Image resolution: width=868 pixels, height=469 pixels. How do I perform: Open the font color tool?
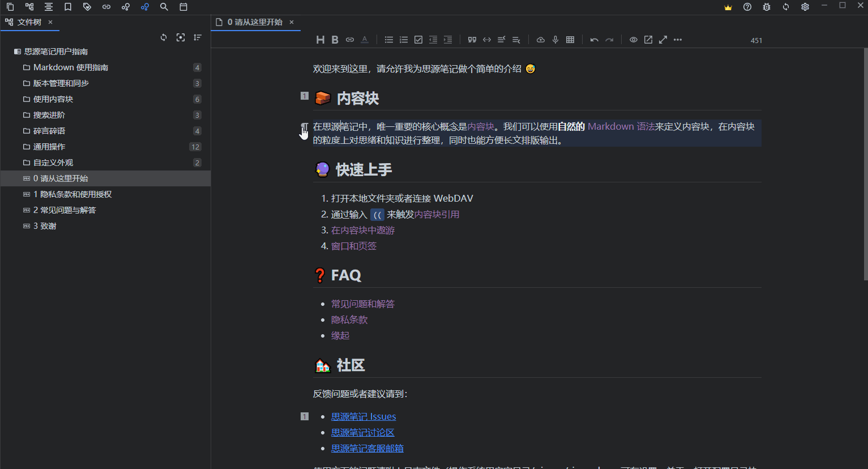pyautogui.click(x=365, y=40)
